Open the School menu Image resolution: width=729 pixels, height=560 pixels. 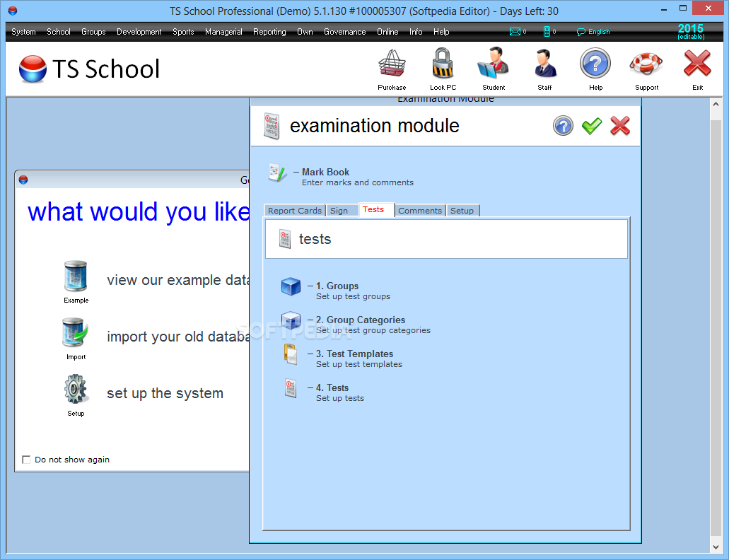click(x=59, y=32)
